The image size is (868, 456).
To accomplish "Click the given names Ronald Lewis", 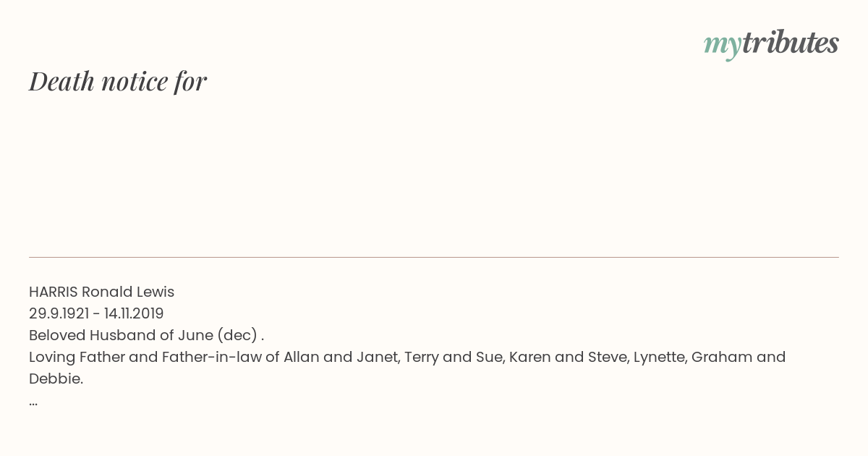I will click(128, 292).
